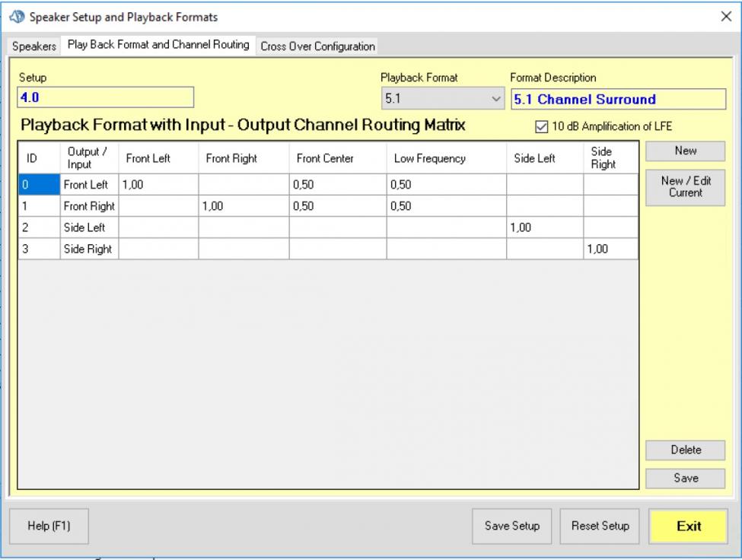Click the Delete button
Image resolution: width=742 pixels, height=560 pixels.
685,450
